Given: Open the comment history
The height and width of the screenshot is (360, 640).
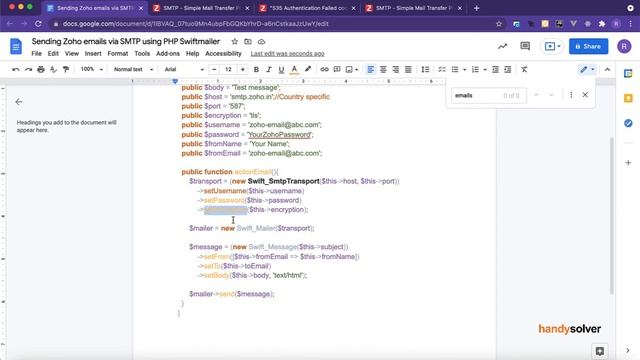Looking at the screenshot, I should [x=525, y=47].
